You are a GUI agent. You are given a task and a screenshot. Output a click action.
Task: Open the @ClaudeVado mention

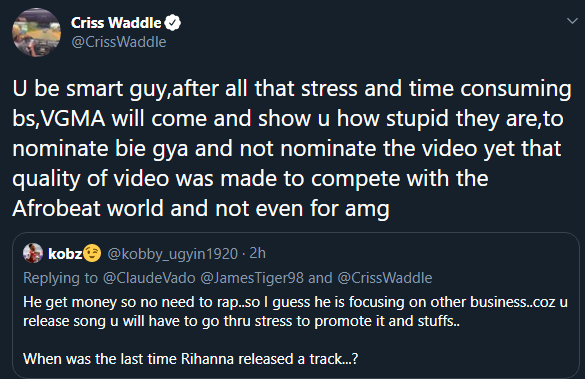149,278
